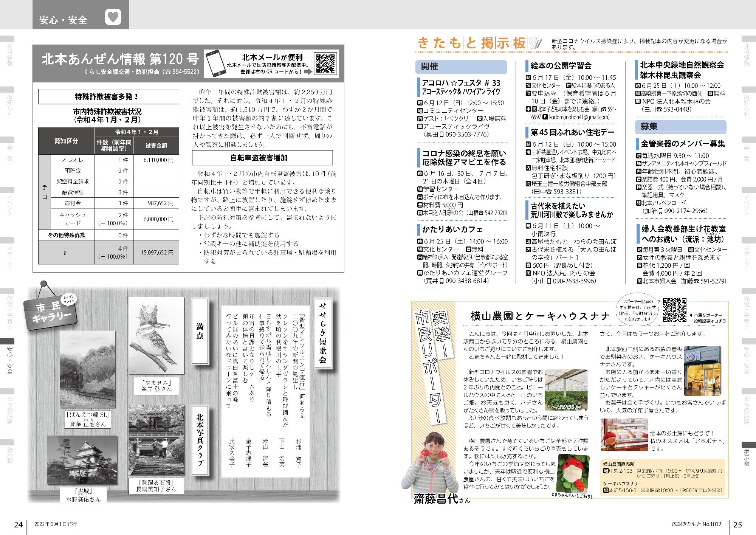Open the ハウス内の様子 strawberry house photo
756x535 pixels.
point(565,390)
